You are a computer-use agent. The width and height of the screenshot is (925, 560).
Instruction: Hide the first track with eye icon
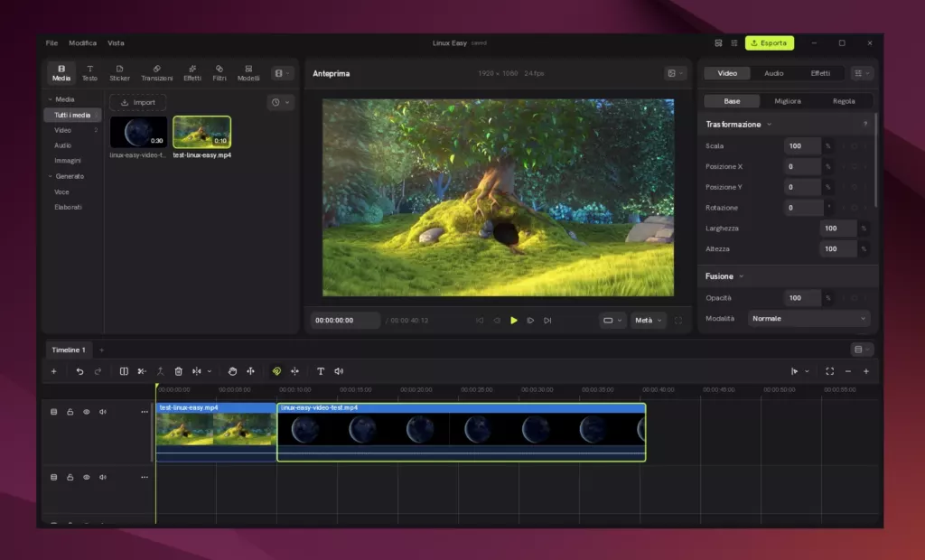(86, 412)
